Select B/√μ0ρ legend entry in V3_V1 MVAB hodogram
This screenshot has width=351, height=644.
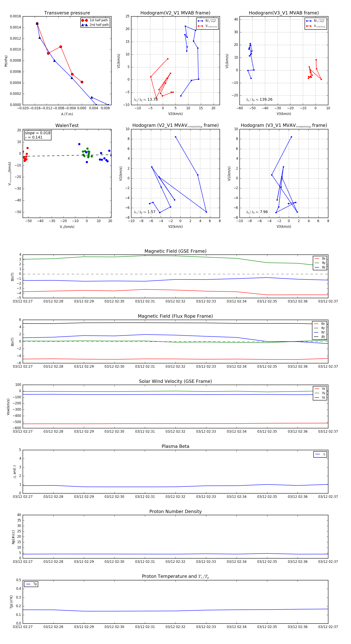point(316,21)
